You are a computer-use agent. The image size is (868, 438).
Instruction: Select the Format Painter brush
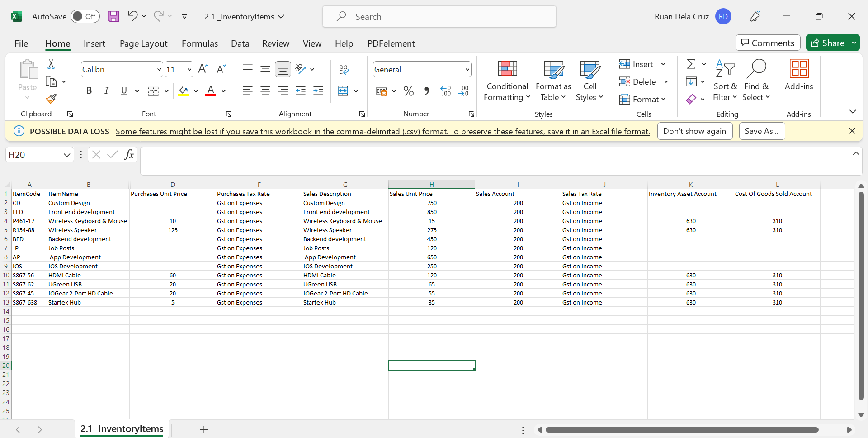pos(51,99)
